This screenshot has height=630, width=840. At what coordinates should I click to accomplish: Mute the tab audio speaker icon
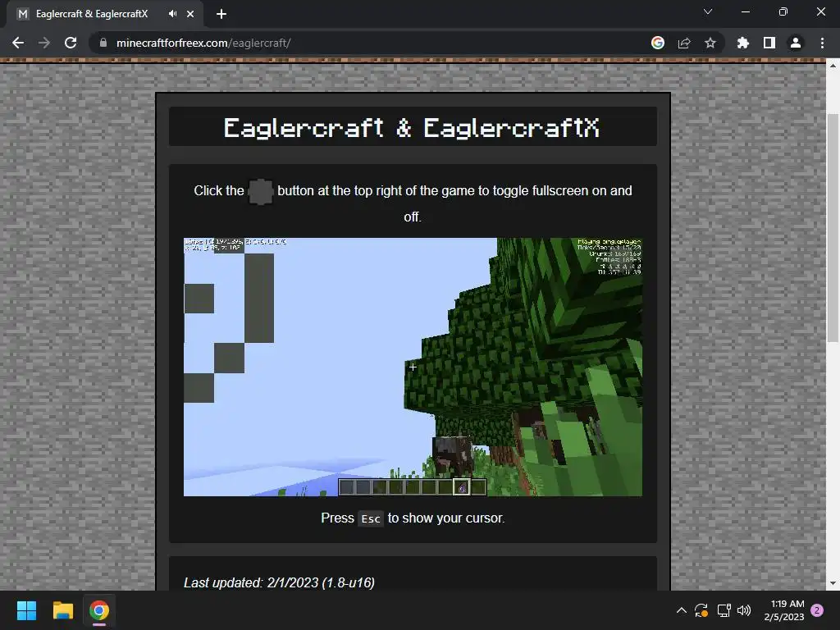172,14
